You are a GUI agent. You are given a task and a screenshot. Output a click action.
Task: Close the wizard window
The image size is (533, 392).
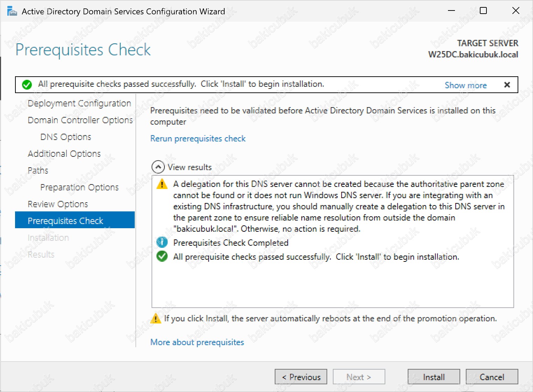[x=516, y=11]
